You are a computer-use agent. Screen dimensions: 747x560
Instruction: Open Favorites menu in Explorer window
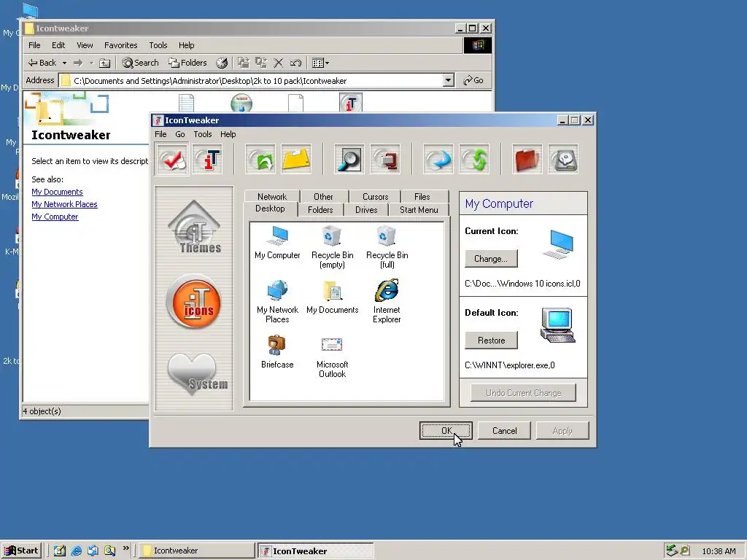[120, 45]
